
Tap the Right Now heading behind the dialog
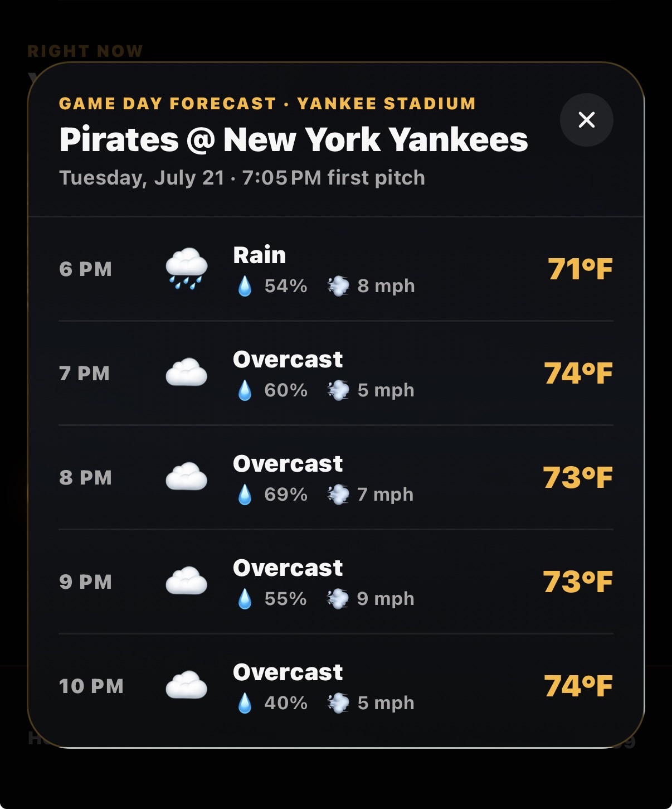point(85,51)
